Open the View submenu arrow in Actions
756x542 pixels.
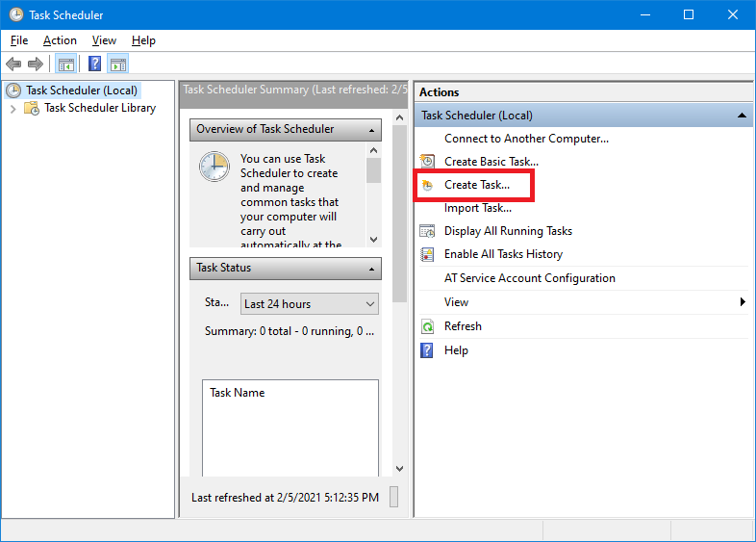tap(743, 301)
